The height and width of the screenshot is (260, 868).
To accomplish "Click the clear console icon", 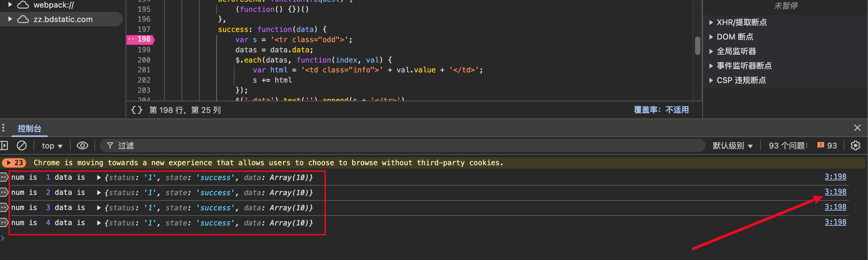I will (x=22, y=146).
